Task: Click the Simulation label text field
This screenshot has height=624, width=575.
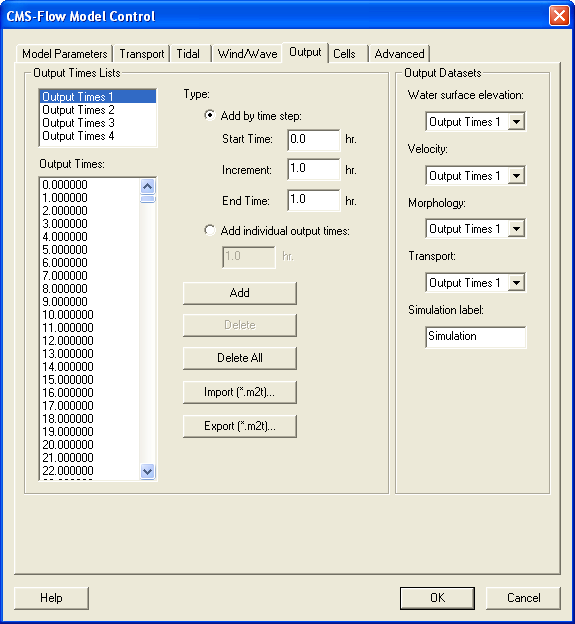Action: 476,337
